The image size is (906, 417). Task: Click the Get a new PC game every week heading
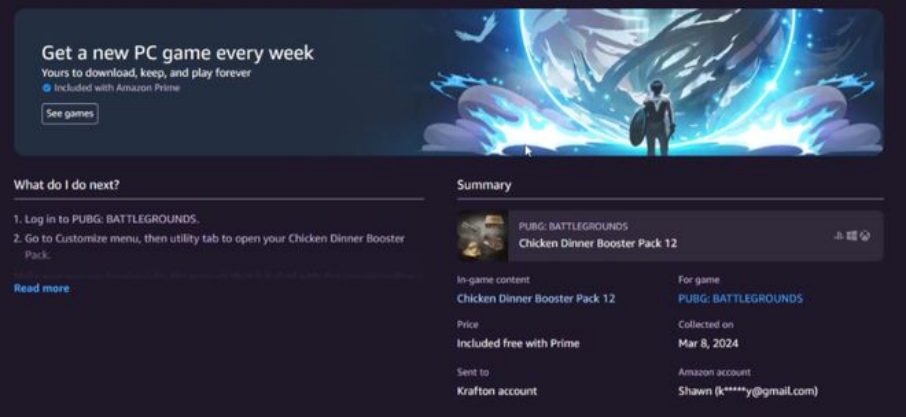pyautogui.click(x=177, y=53)
